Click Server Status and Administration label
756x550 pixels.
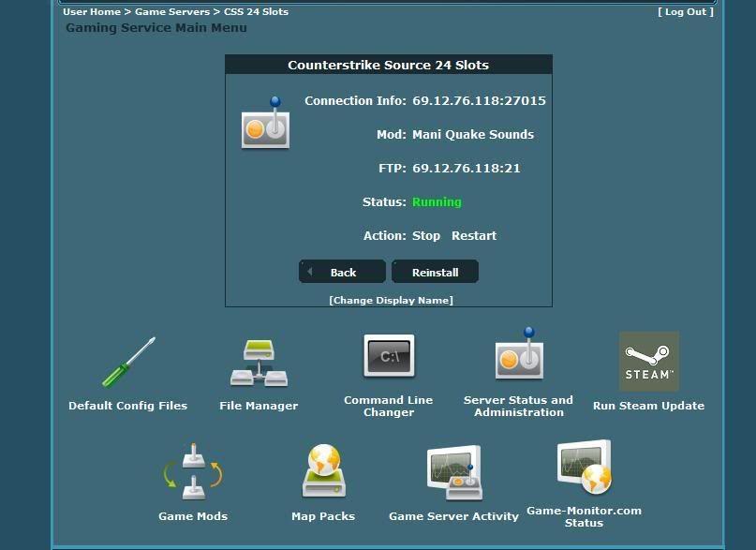point(519,407)
